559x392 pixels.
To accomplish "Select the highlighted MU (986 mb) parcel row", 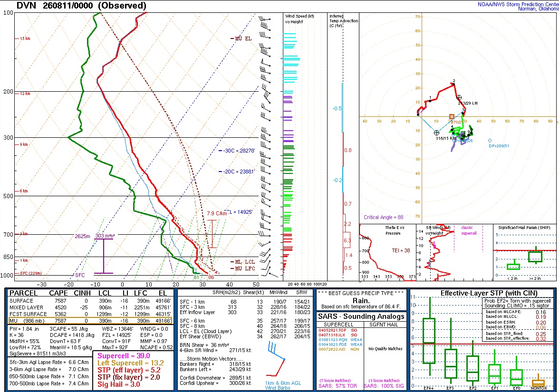I will pyautogui.click(x=89, y=321).
